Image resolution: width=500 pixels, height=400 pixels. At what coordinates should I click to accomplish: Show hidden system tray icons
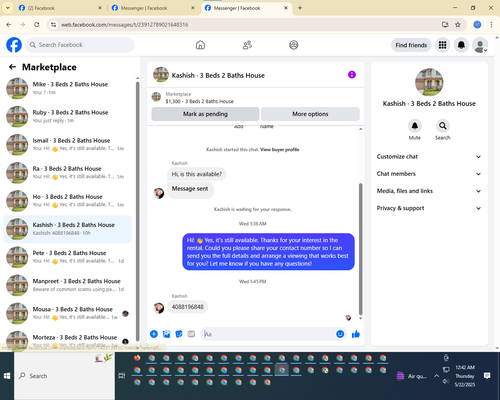436,376
